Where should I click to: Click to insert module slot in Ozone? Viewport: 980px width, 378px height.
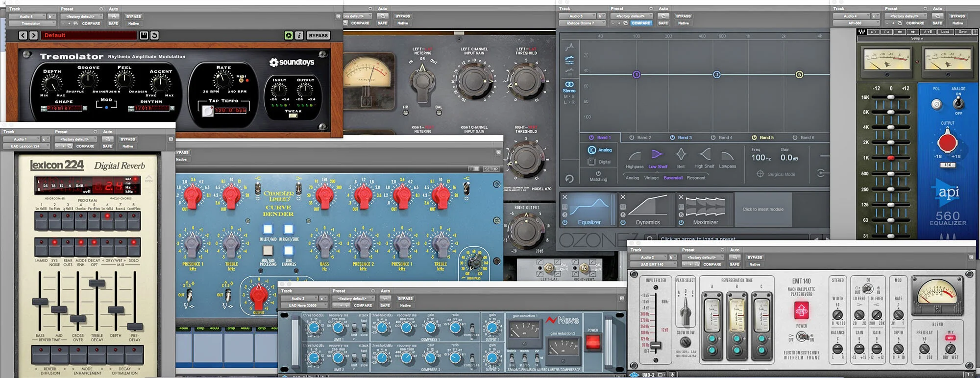[x=763, y=210]
